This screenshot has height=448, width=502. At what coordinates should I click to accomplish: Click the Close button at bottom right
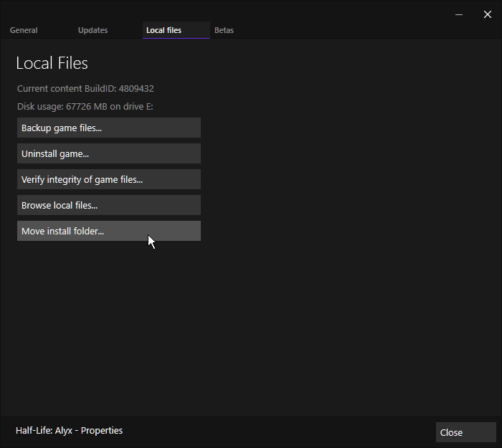[x=466, y=432]
